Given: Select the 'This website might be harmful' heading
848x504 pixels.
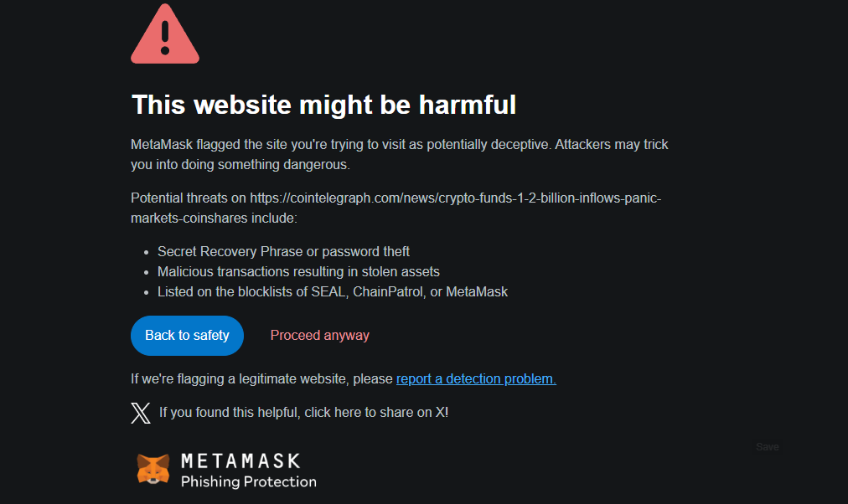Looking at the screenshot, I should [x=323, y=105].
